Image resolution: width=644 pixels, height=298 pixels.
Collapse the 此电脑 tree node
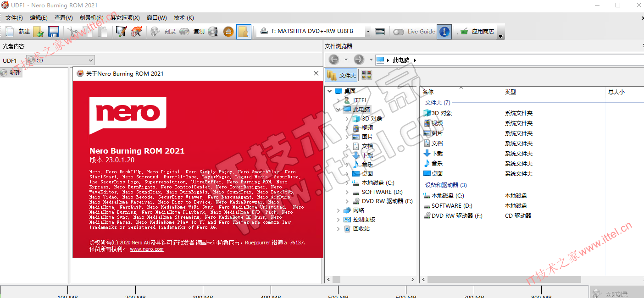coord(339,110)
